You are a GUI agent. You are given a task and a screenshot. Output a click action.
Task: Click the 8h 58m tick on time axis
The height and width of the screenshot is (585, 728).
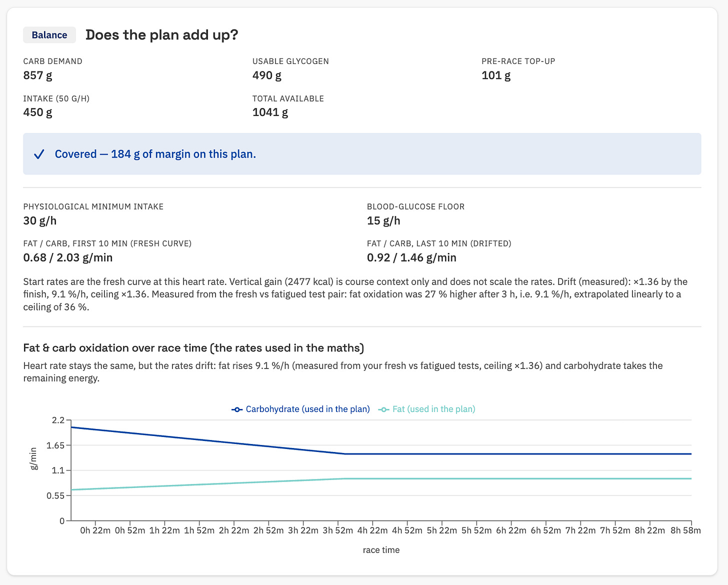coord(685,530)
